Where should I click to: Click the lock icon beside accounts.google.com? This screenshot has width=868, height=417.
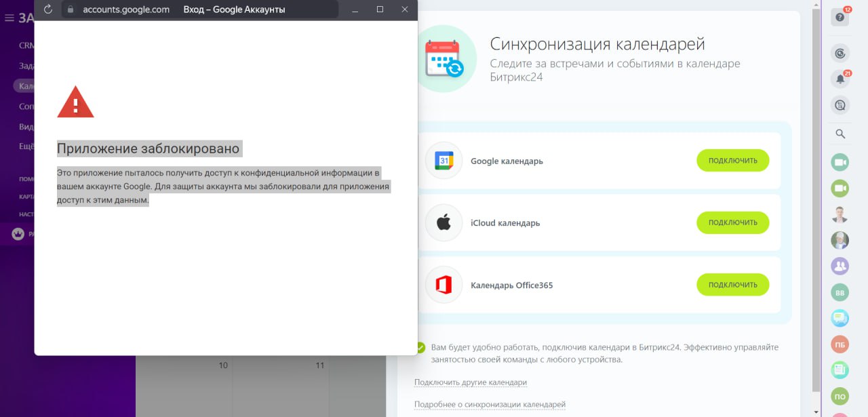[69, 9]
